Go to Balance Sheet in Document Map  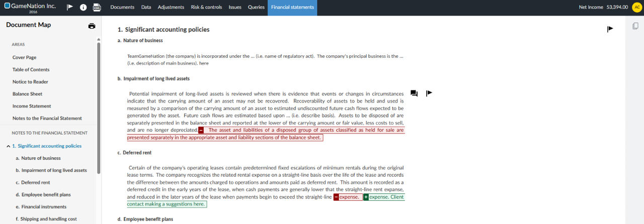(x=27, y=94)
